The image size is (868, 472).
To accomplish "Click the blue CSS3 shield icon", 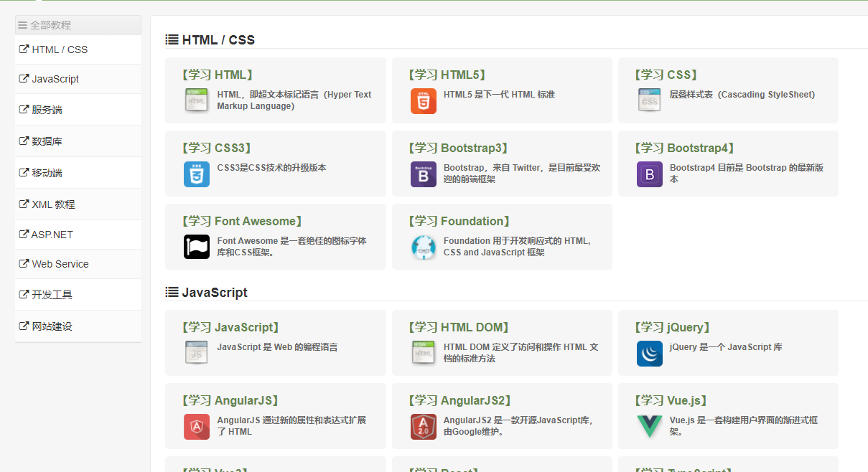I will (197, 174).
